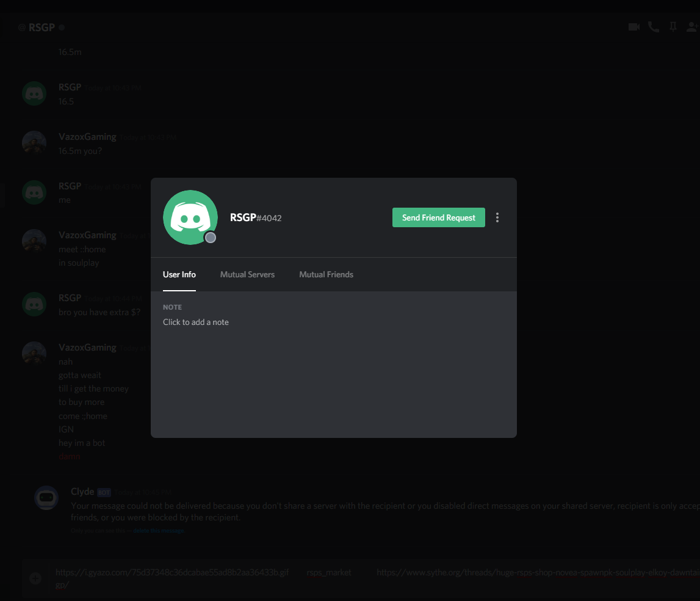Open the Mutual Servers tab

point(247,274)
